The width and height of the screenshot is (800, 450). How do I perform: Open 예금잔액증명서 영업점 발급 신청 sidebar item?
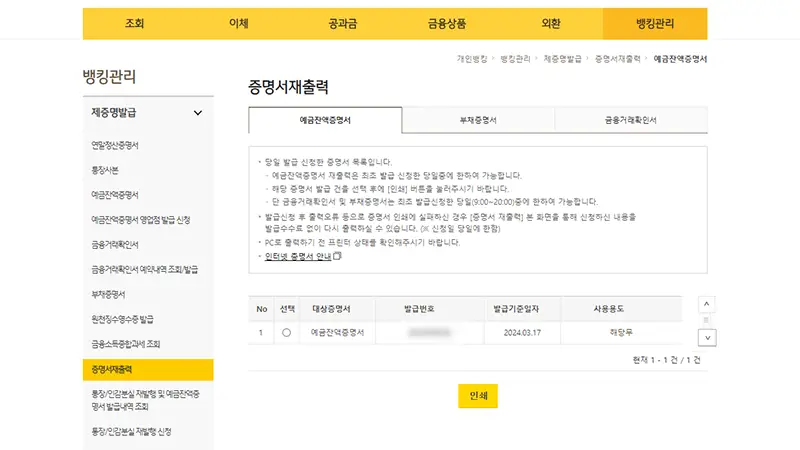[x=141, y=220]
